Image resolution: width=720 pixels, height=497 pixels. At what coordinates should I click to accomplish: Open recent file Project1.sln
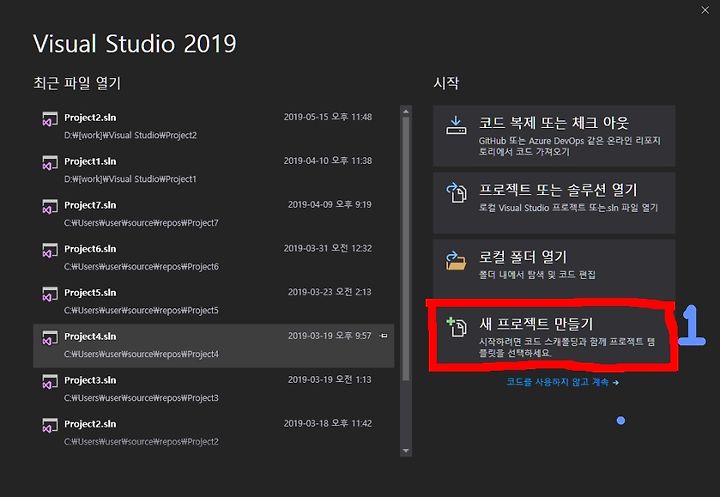click(x=214, y=170)
